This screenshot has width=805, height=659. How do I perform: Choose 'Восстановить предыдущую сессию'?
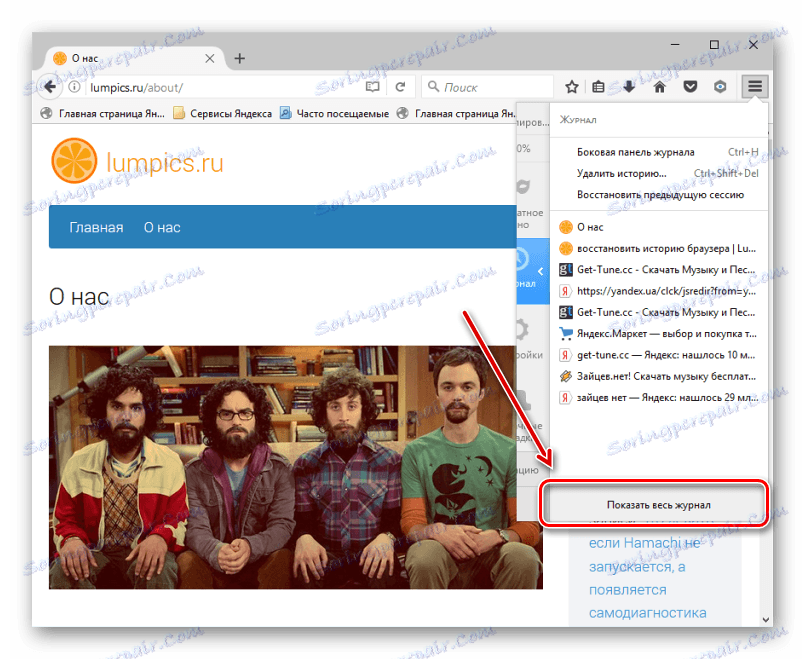pos(659,195)
